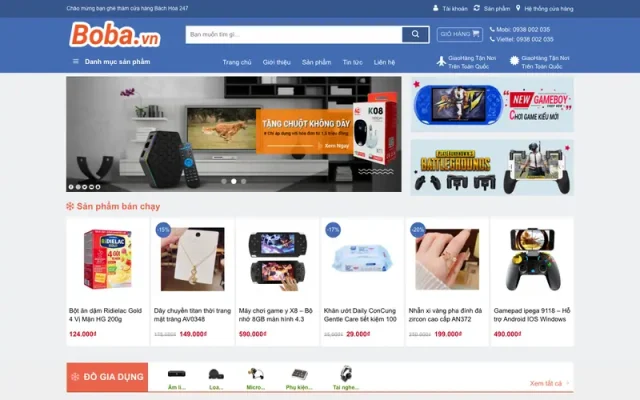Image resolution: width=640 pixels, height=400 pixels.
Task: Open Sản phẩm in main navigation
Action: (x=316, y=62)
